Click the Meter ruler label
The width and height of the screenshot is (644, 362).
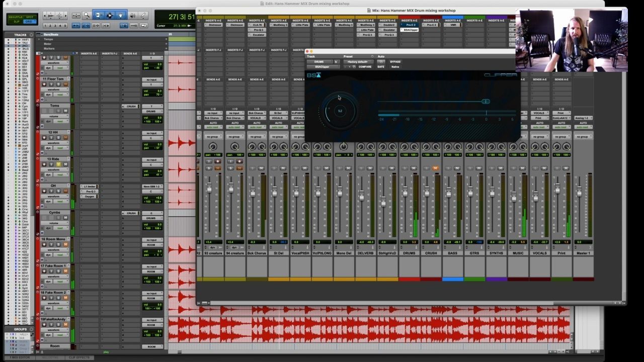click(48, 44)
